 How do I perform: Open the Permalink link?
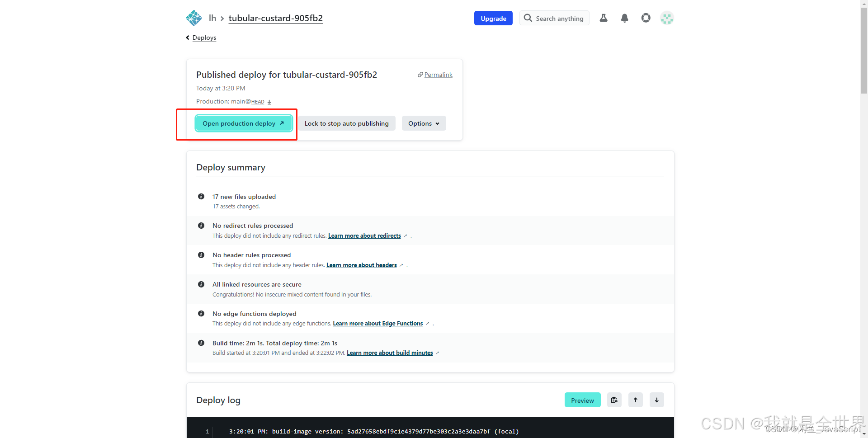coord(438,75)
